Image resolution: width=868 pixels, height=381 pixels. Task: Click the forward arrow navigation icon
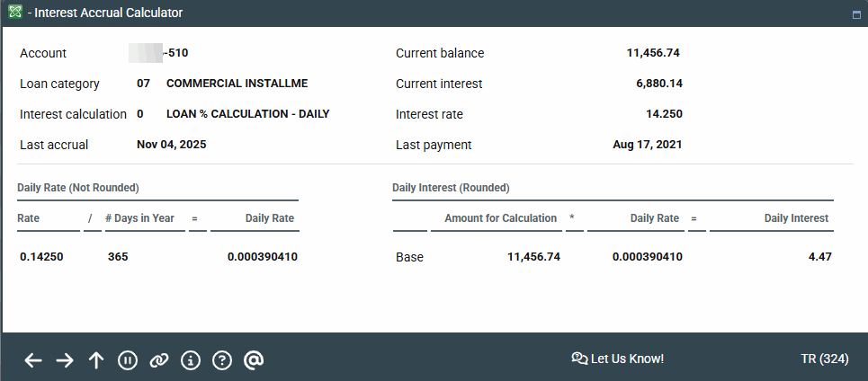[x=65, y=360]
